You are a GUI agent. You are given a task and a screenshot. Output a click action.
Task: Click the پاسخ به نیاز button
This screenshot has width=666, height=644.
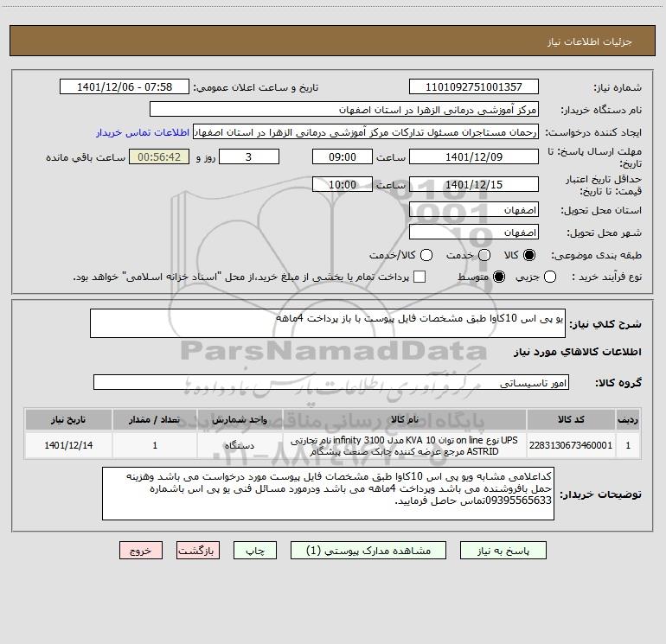[503, 551]
